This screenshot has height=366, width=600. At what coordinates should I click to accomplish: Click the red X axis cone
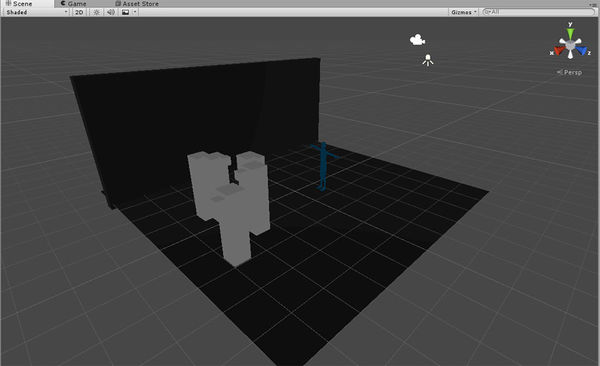click(559, 51)
